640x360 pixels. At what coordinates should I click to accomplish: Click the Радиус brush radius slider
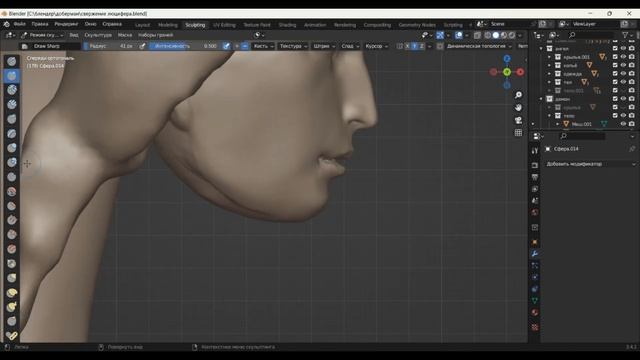(110, 46)
